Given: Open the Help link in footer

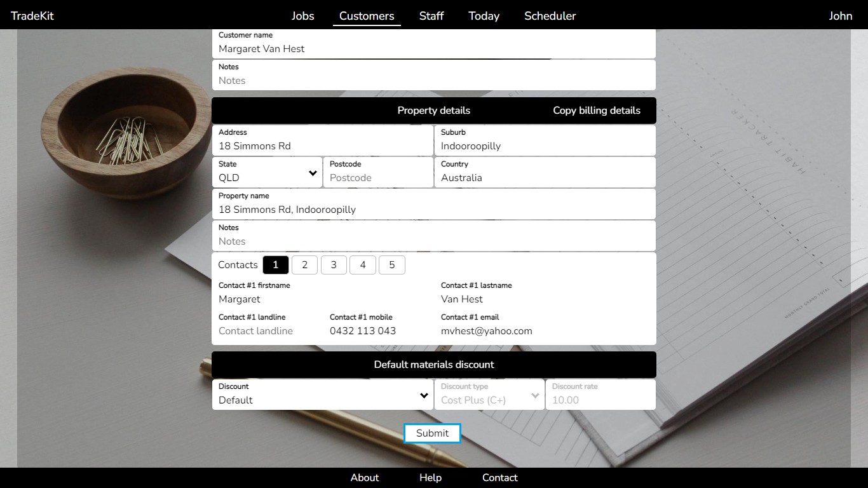Looking at the screenshot, I should coord(430,478).
